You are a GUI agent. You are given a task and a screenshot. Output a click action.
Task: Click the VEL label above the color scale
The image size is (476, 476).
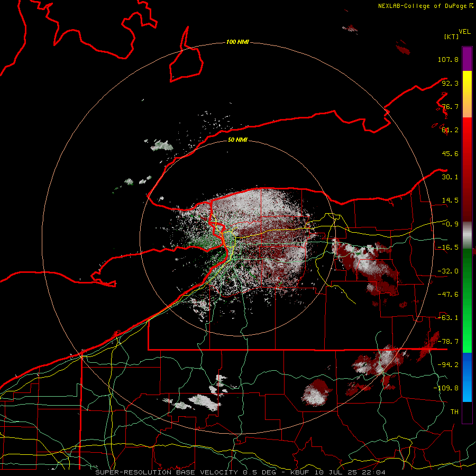(x=464, y=32)
